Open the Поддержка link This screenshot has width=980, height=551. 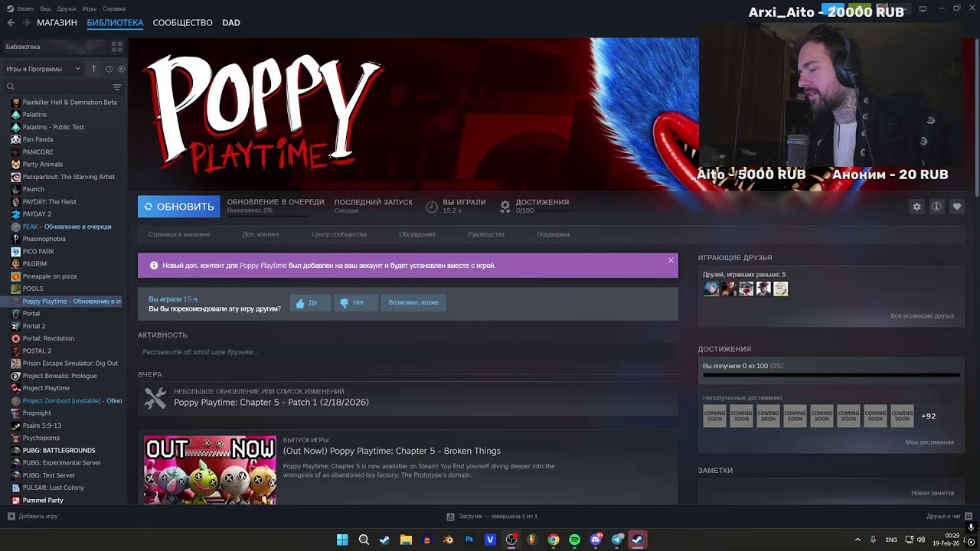tap(553, 234)
